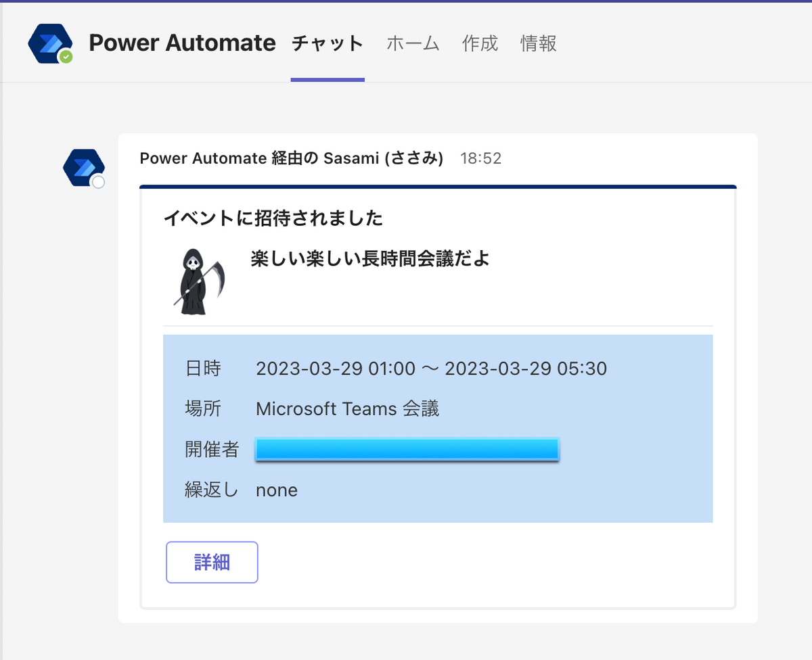812x660 pixels.
Task: Click the sender name Power Automate 経由の Sasami
Action: [291, 158]
